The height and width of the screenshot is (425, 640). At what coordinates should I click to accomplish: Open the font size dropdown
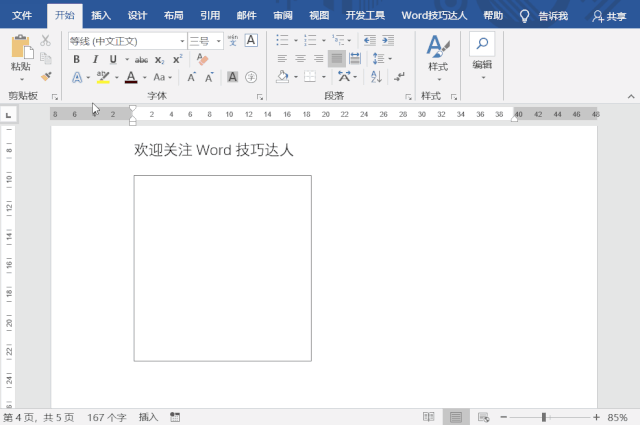[219, 41]
